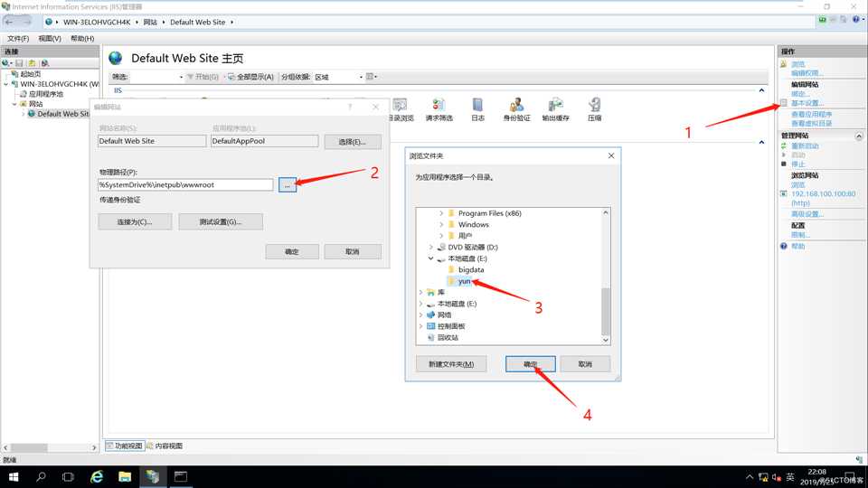
Task: Click the delete connection icon in Connections toolbar
Action: point(45,63)
